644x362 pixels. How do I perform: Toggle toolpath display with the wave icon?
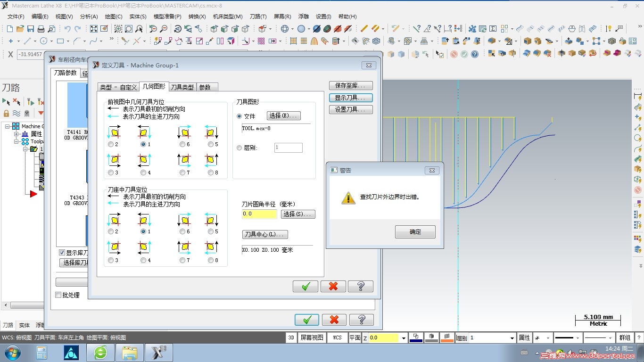coord(17,113)
